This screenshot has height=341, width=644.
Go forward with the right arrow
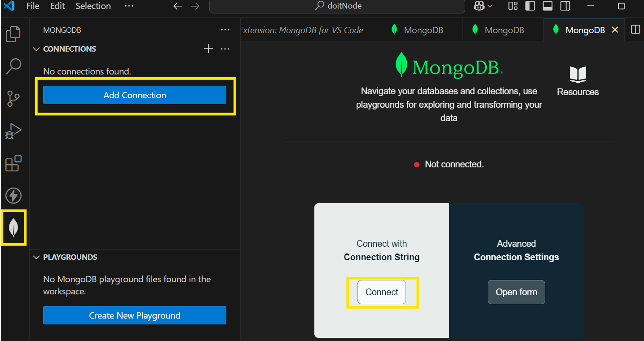click(195, 6)
